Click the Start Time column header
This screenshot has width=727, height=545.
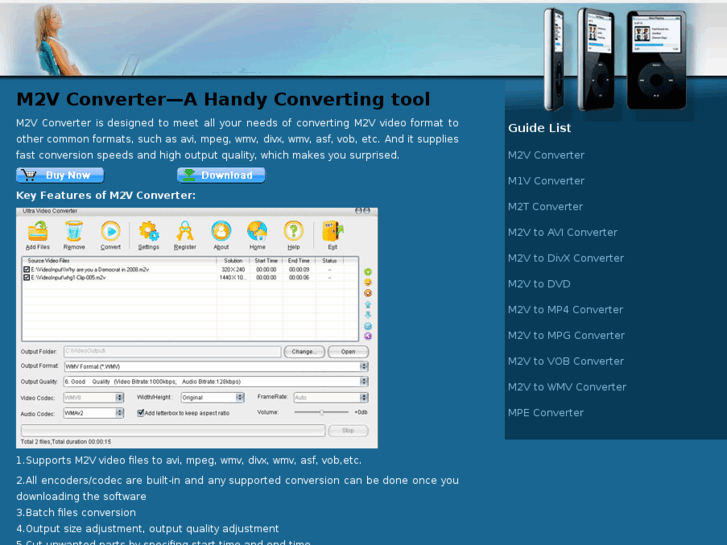pos(266,261)
